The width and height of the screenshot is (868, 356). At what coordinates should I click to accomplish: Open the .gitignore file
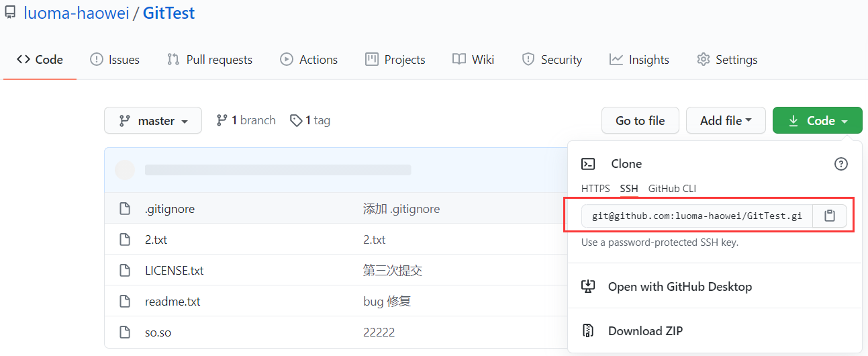[x=170, y=209]
